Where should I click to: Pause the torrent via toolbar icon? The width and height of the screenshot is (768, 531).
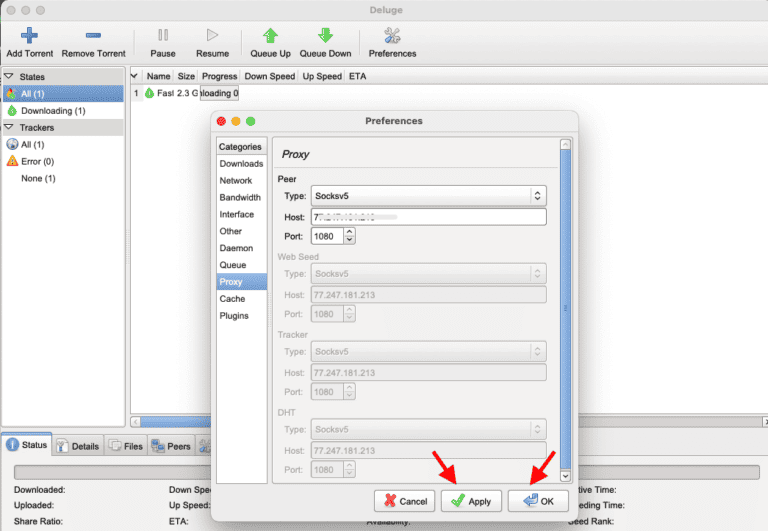(163, 36)
